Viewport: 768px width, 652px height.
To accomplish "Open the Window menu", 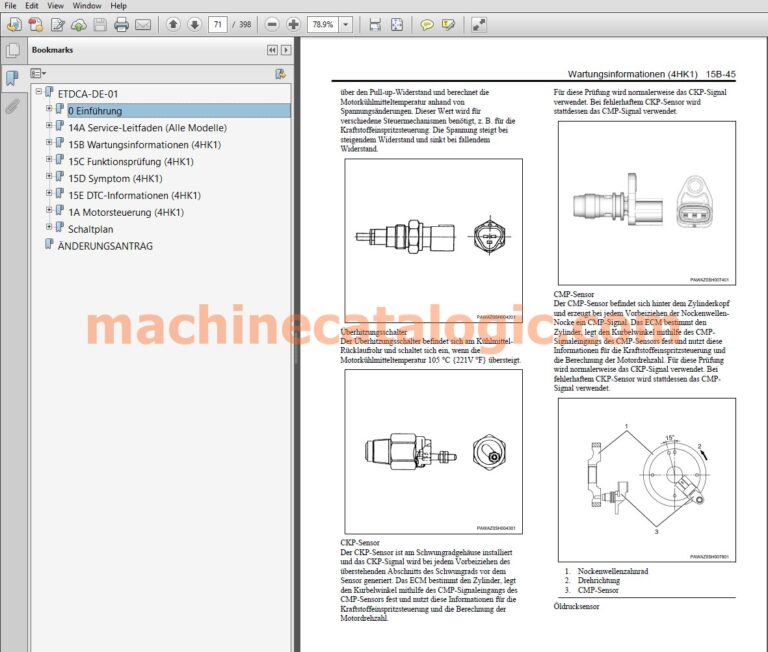I will tap(87, 6).
